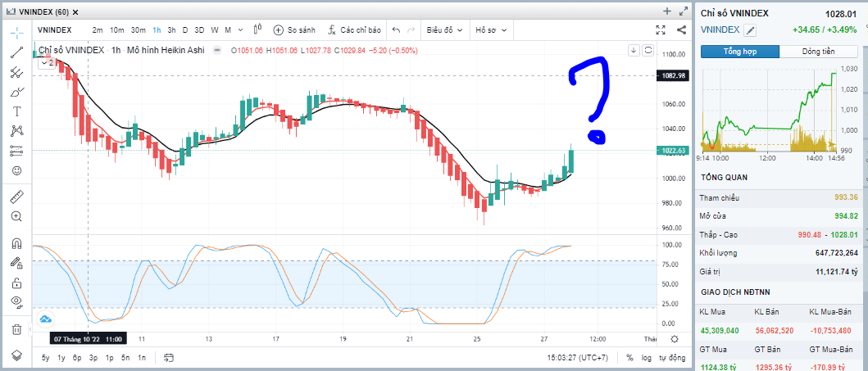Viewport: 868px width, 371px height.
Task: Close the VNINDEX (60) tab
Action: [x=75, y=12]
